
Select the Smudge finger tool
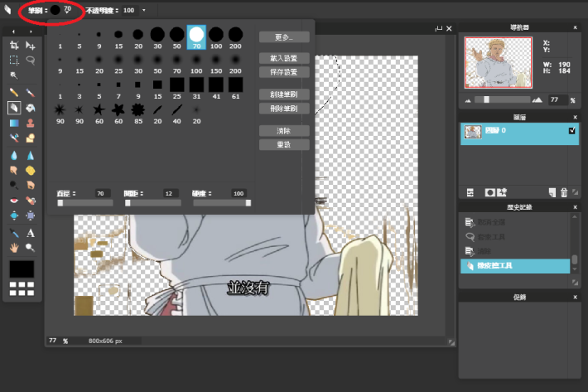(x=14, y=170)
